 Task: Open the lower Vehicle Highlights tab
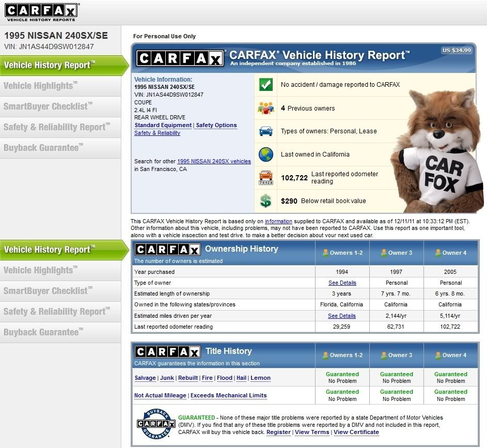point(60,270)
